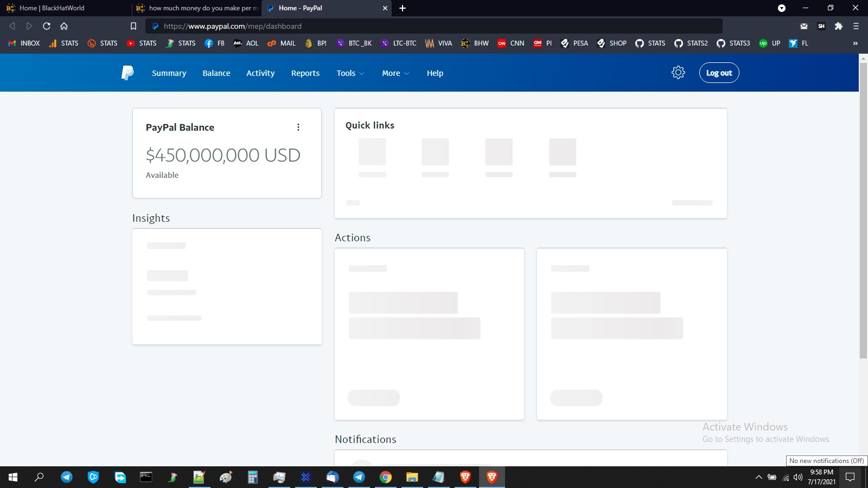Expand the More dropdown menu
868x488 pixels.
pos(395,73)
